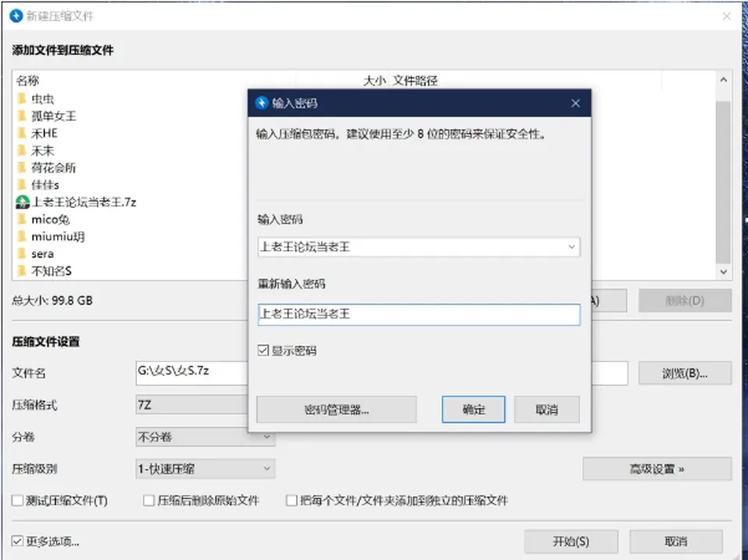Click the file list vertical scrollbar thumb
The width and height of the screenshot is (748, 560).
point(723,181)
